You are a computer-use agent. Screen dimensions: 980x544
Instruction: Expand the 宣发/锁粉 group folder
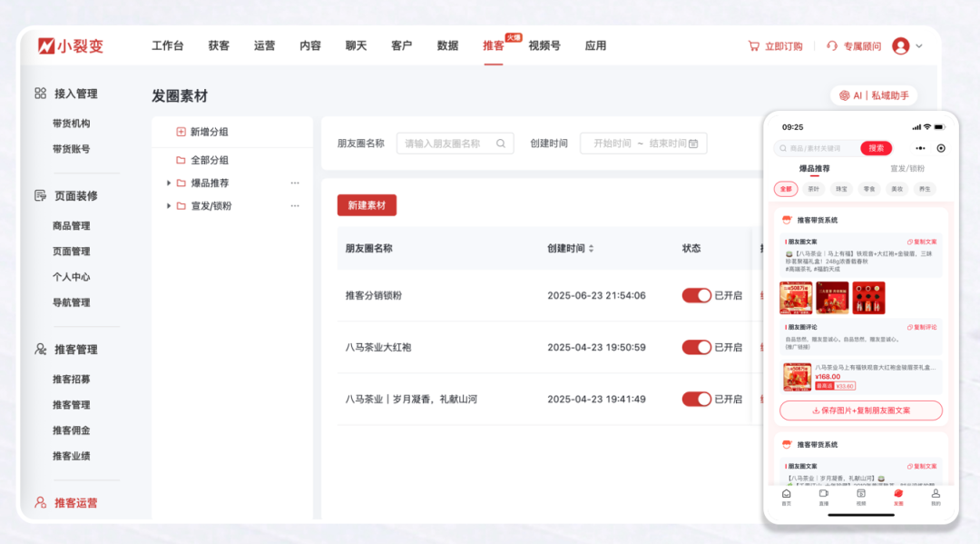click(x=169, y=205)
